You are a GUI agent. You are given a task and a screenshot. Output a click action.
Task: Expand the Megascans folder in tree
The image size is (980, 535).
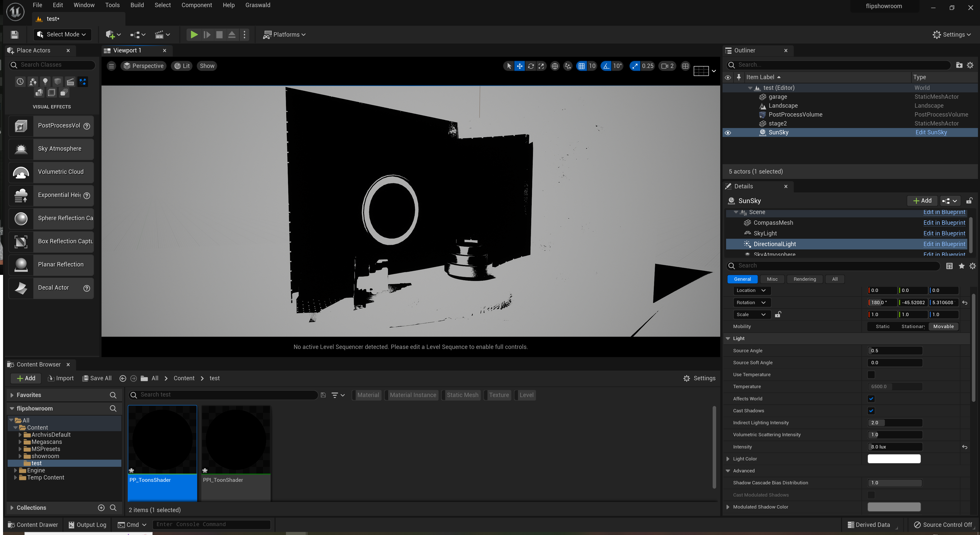coord(20,442)
